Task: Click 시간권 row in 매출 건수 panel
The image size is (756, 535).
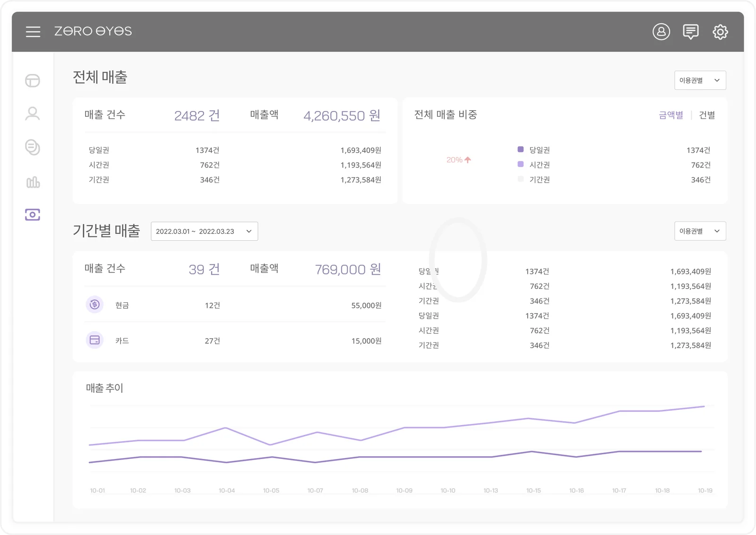Action: (x=235, y=165)
